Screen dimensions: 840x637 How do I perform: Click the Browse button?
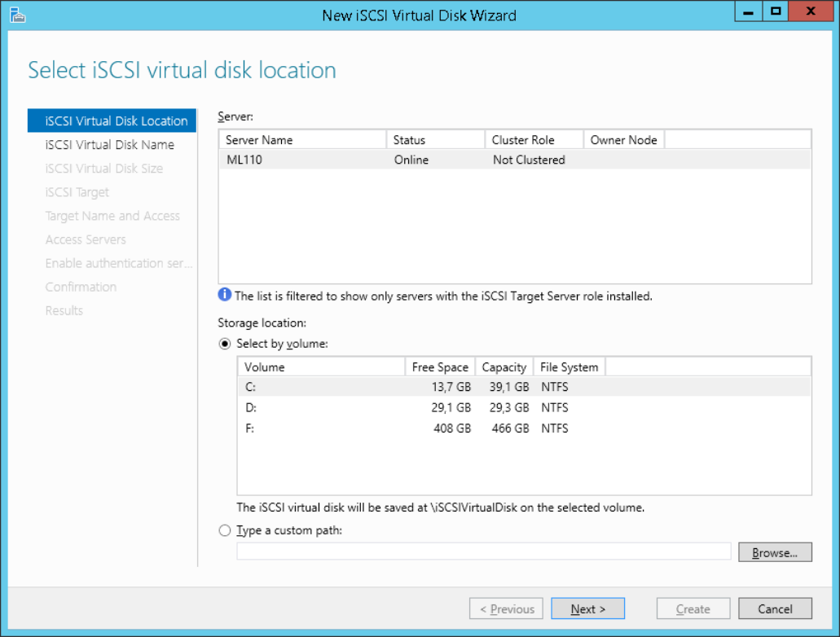[775, 552]
